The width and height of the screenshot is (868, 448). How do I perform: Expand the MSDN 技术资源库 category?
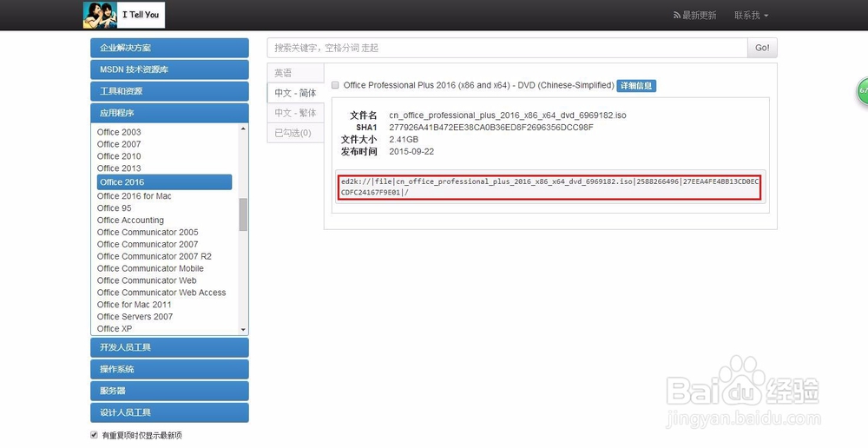click(169, 69)
